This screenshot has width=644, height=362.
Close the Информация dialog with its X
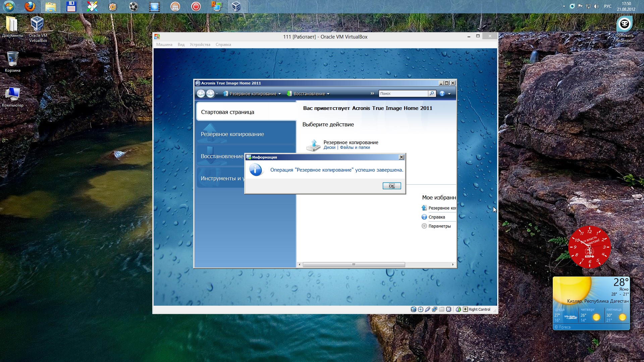point(401,157)
